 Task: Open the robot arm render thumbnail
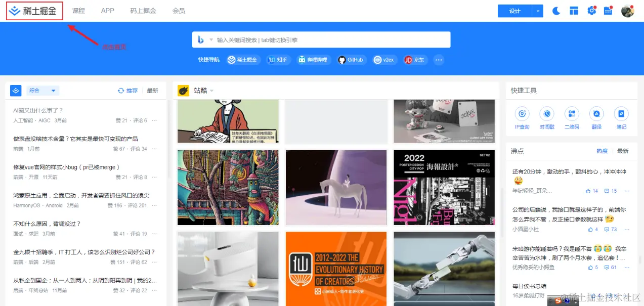point(444,269)
